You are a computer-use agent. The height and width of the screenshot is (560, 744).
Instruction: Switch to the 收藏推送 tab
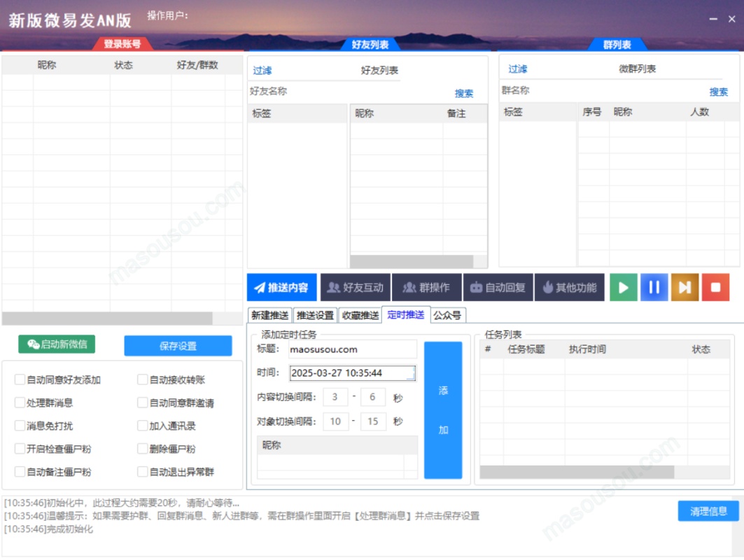pos(360,315)
